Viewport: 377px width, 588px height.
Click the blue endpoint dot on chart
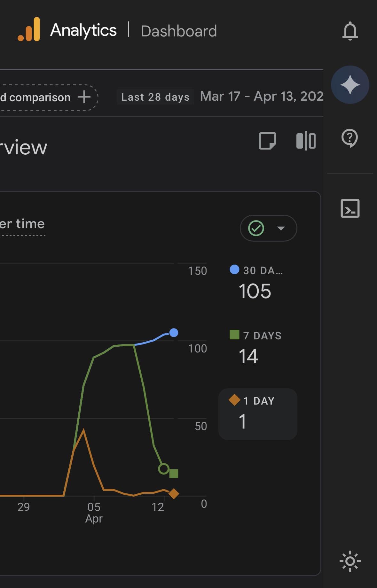pyautogui.click(x=174, y=333)
